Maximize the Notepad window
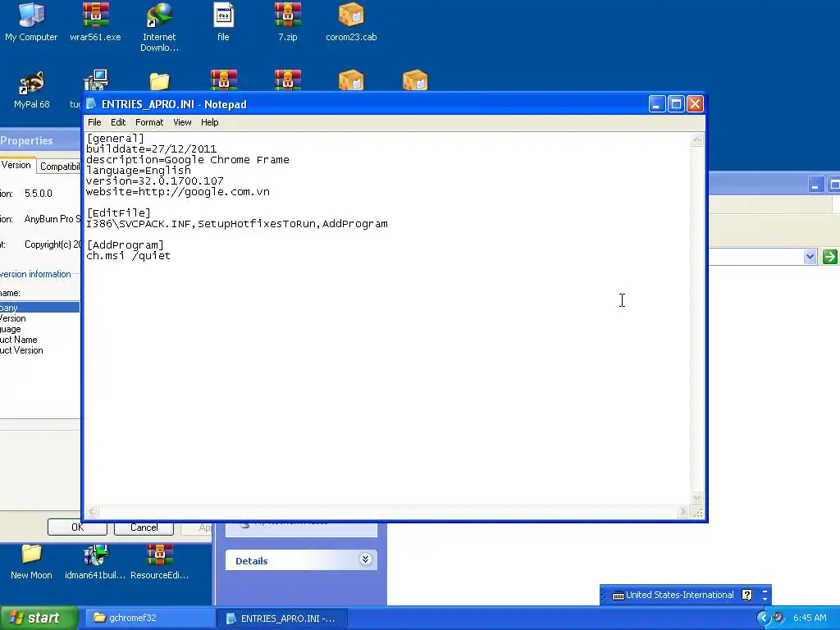The image size is (840, 630). pyautogui.click(x=676, y=104)
